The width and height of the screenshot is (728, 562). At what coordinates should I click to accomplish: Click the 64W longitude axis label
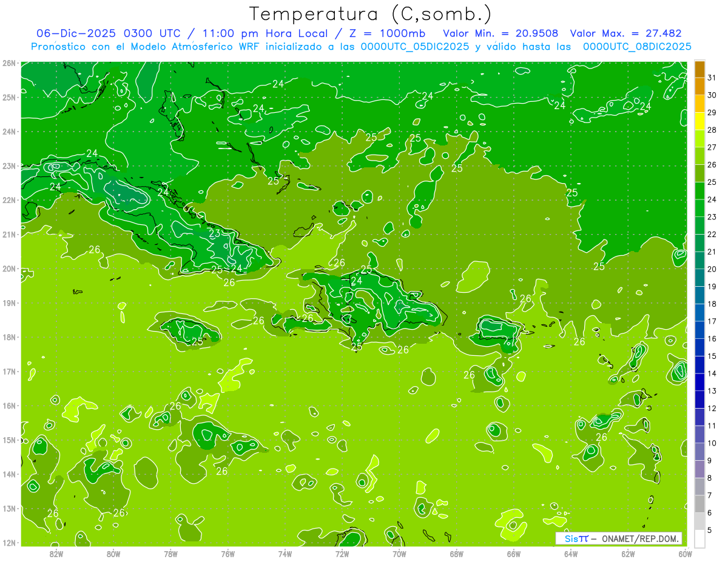(x=571, y=554)
